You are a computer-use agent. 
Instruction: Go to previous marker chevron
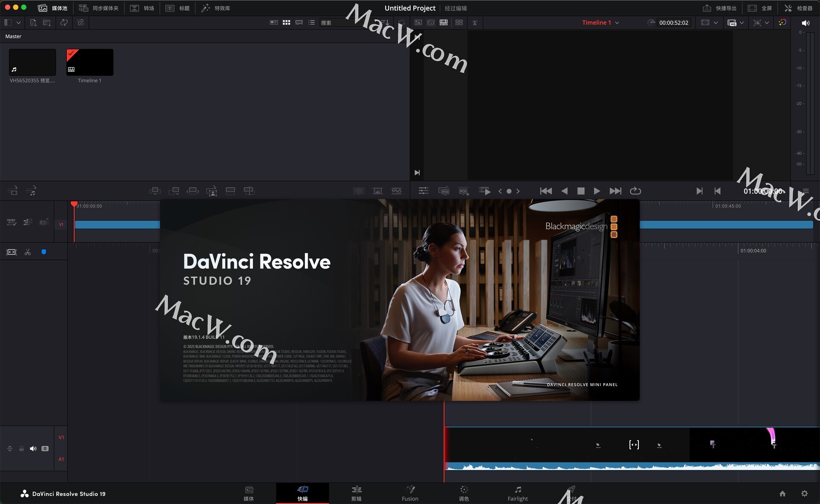(x=500, y=191)
